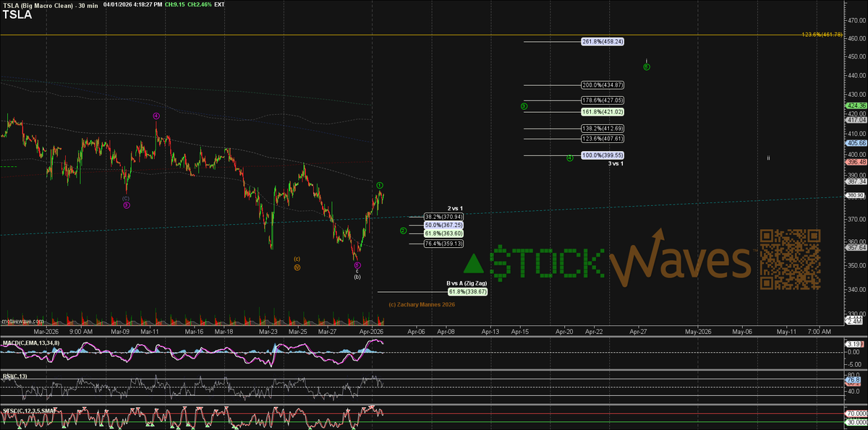This screenshot has width=868, height=430.
Task: Click the chart title 'TSLA (Big Macro Clean) - 30 min'
Action: coord(50,4)
